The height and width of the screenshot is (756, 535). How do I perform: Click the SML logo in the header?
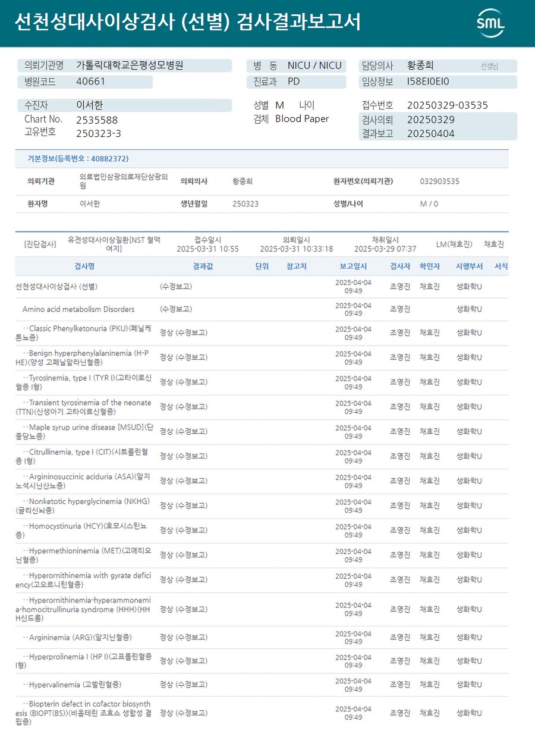point(490,23)
